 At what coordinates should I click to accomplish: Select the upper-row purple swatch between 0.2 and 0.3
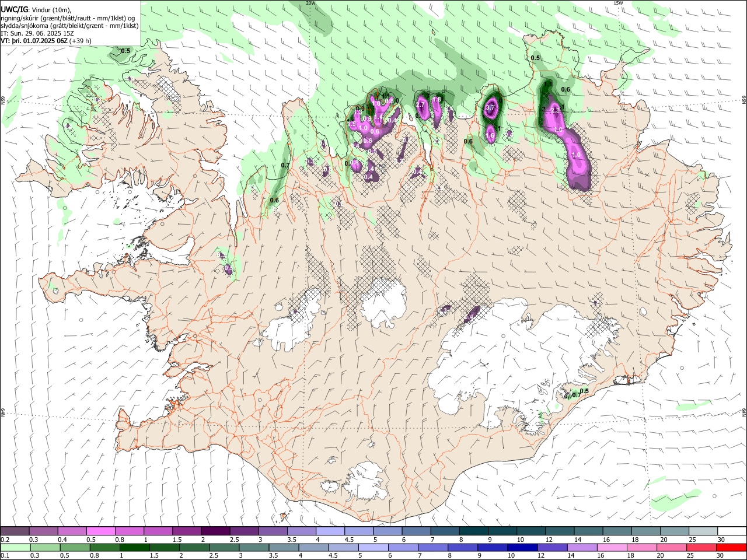15,531
